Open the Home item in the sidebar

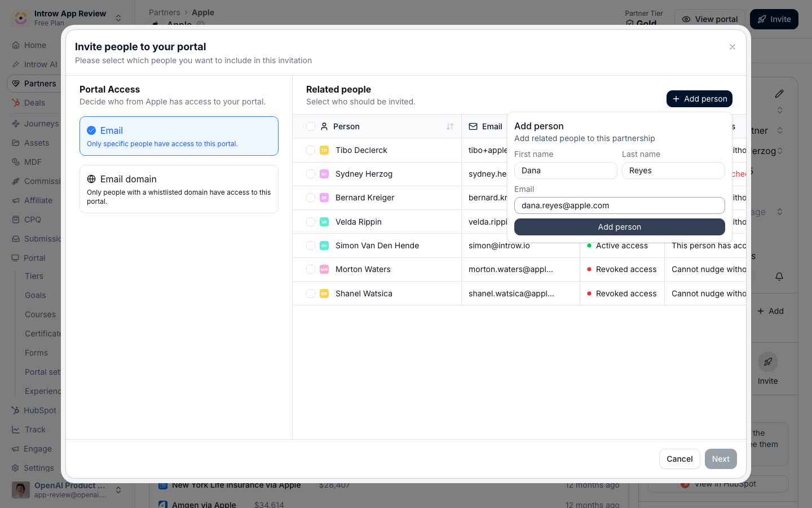pyautogui.click(x=35, y=45)
